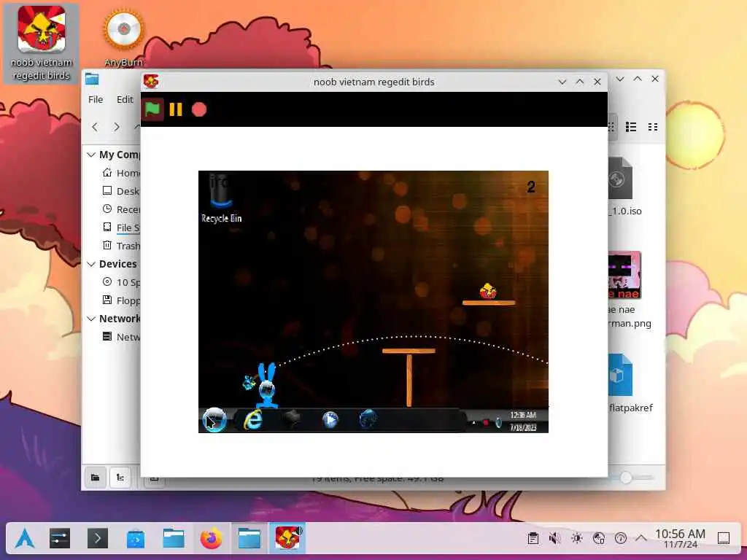Open the Edit menu in file manager
The height and width of the screenshot is (560, 747).
[x=125, y=99]
